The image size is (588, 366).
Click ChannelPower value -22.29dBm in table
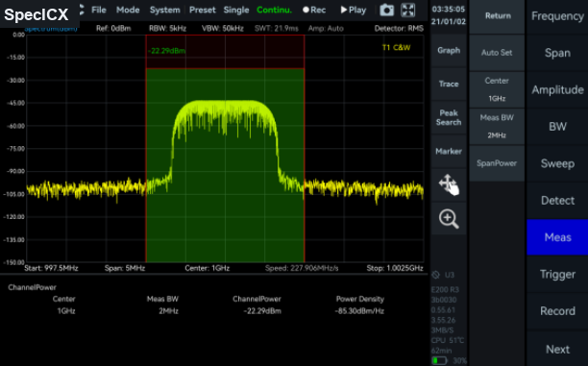click(262, 311)
